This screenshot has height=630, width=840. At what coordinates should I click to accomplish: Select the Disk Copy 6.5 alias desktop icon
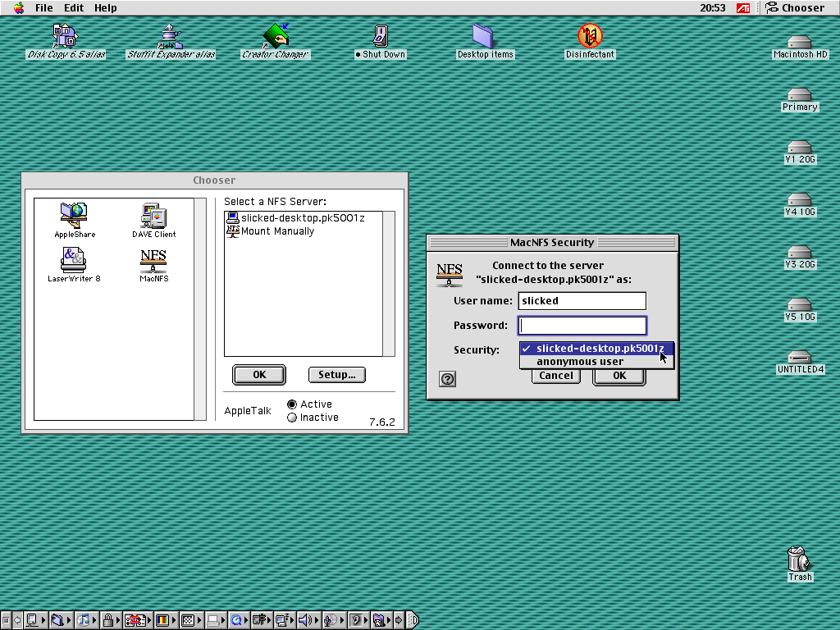click(x=66, y=41)
